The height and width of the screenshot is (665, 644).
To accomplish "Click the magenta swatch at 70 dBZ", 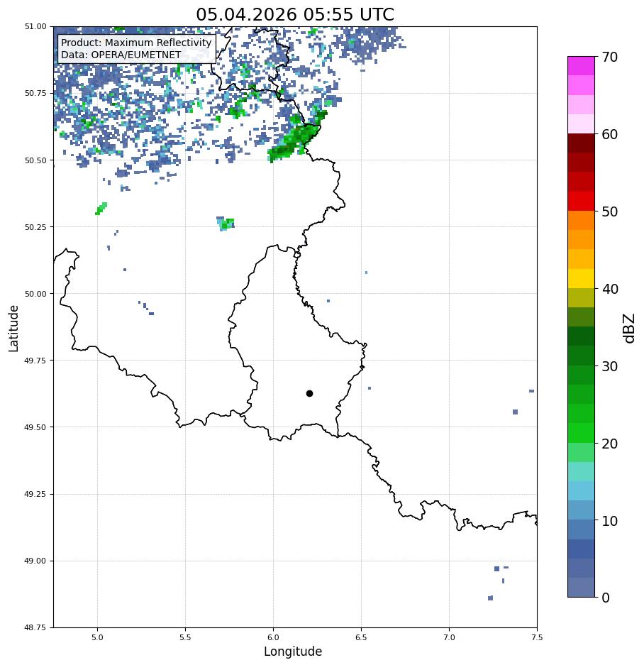I will click(582, 66).
